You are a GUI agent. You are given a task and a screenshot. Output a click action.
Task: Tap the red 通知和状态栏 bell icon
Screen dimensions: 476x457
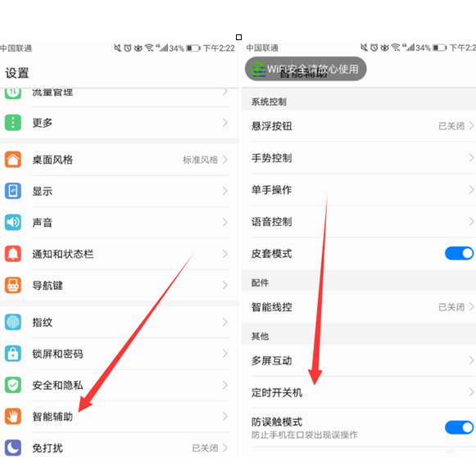13,254
